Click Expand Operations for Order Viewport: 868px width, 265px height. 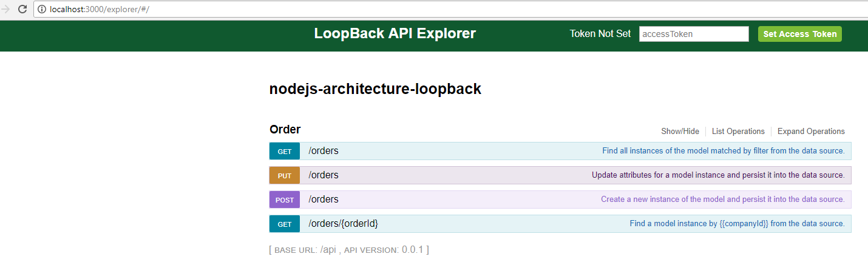[811, 131]
